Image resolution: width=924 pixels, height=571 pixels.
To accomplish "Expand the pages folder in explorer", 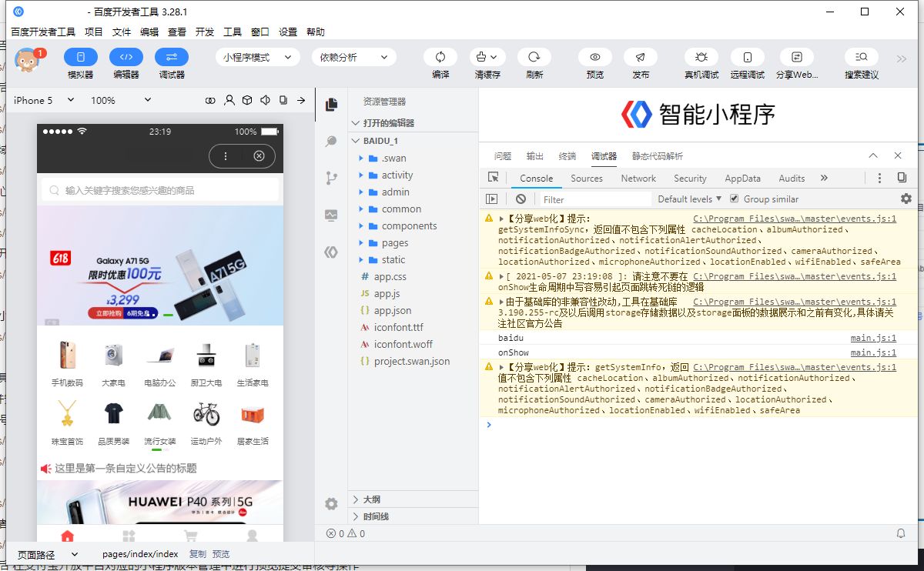I will coord(395,243).
